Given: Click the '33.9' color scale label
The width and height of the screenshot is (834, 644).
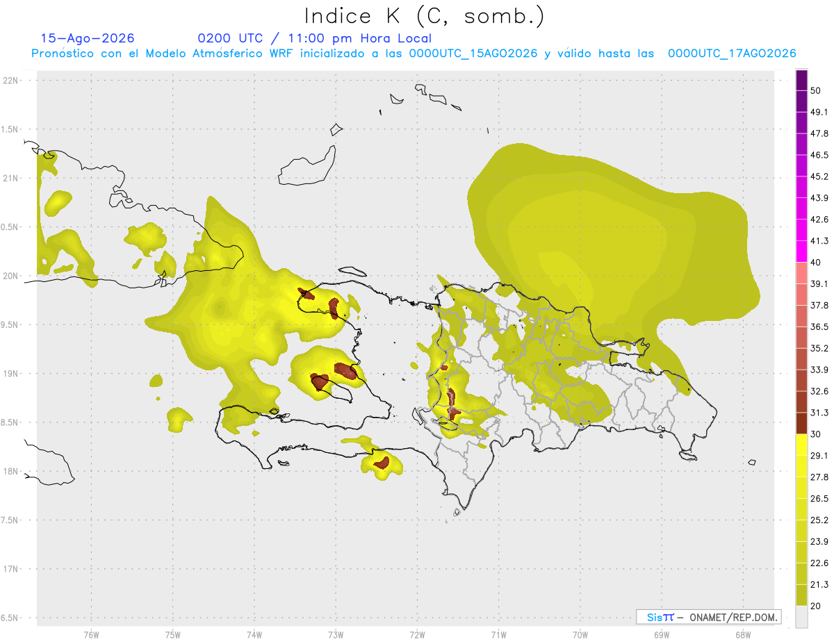Looking at the screenshot, I should [820, 370].
